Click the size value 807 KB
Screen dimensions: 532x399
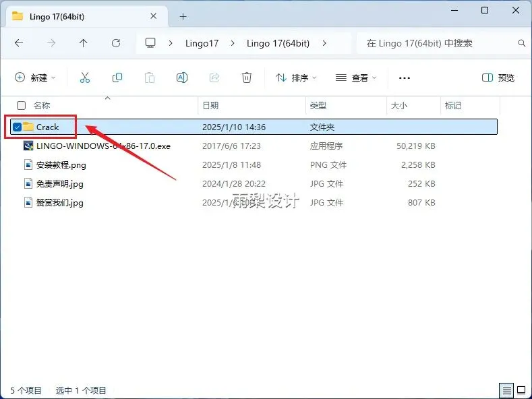421,203
